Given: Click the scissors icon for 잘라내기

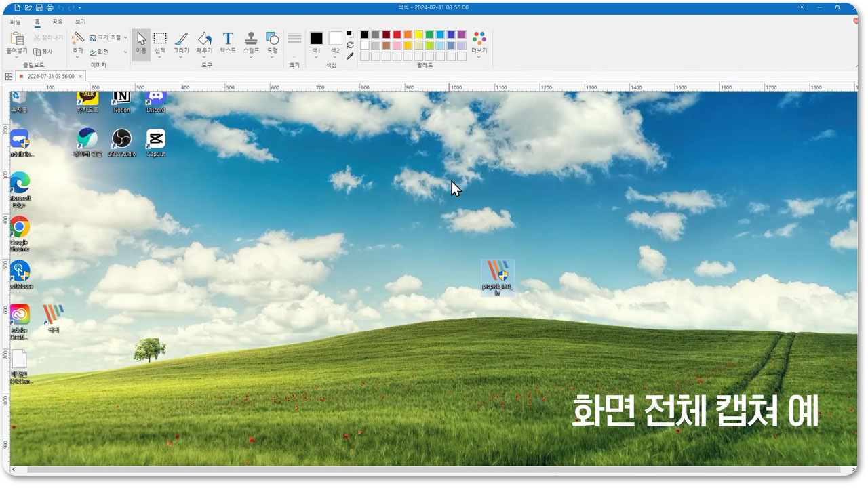Looking at the screenshot, I should coord(37,38).
